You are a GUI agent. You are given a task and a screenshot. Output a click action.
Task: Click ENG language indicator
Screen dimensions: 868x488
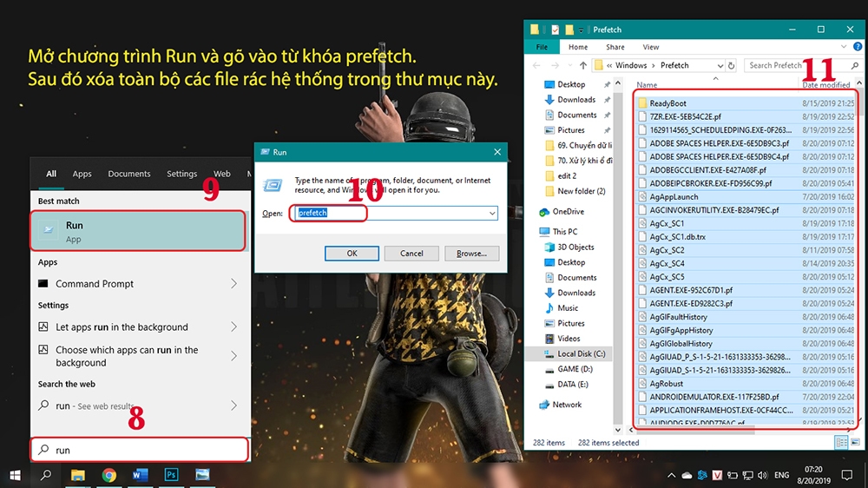[782, 475]
